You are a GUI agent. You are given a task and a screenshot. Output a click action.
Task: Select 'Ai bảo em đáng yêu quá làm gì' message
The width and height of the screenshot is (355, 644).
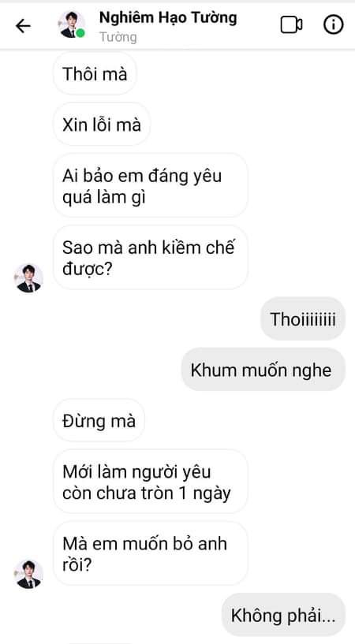click(151, 186)
